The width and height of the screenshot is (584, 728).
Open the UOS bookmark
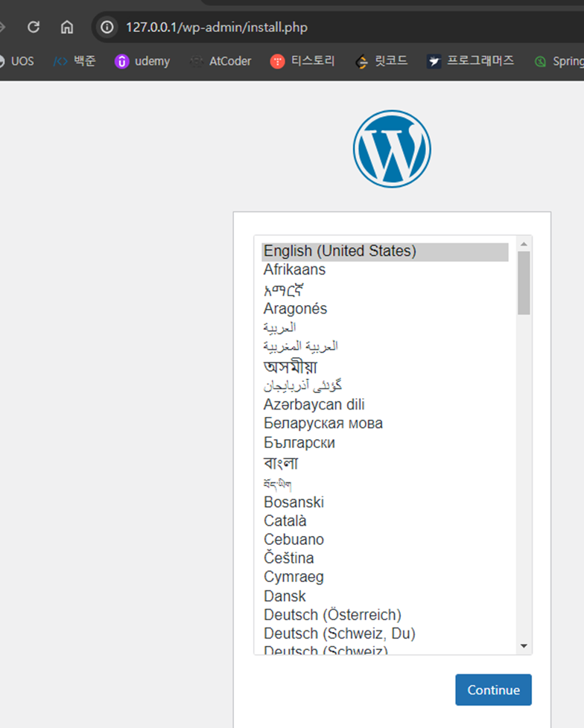[x=16, y=61]
